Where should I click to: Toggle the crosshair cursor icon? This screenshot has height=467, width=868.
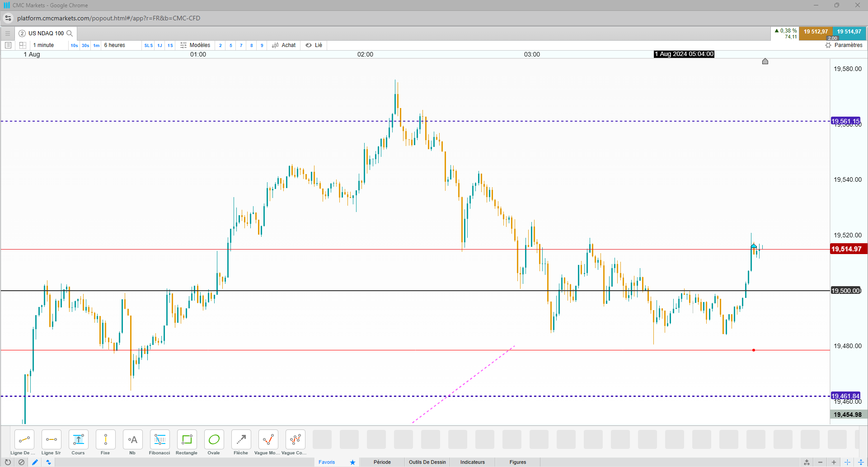[x=847, y=462]
